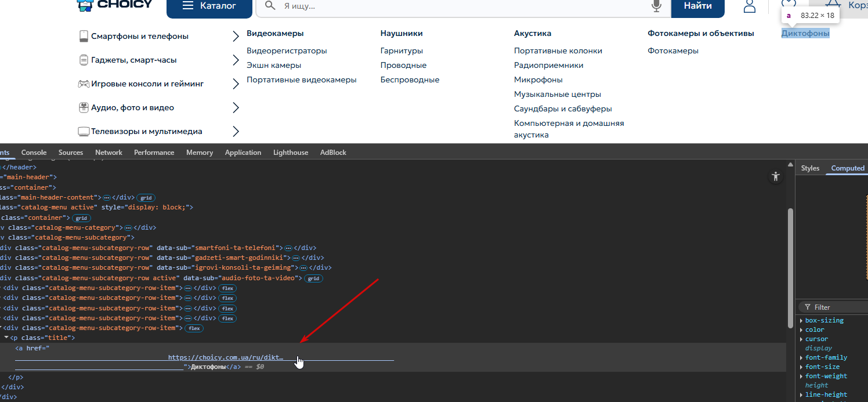Expand font-size computed property
868x402 pixels.
(x=801, y=367)
